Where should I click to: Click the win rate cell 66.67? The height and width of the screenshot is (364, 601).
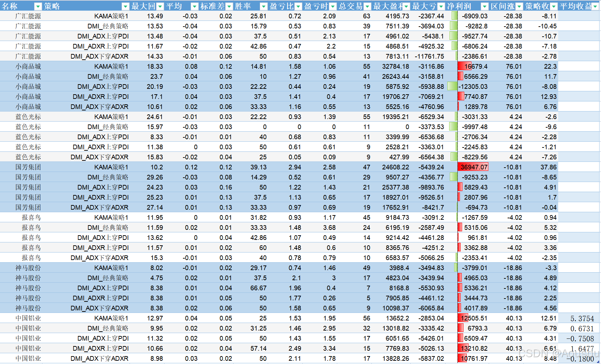[251, 288]
